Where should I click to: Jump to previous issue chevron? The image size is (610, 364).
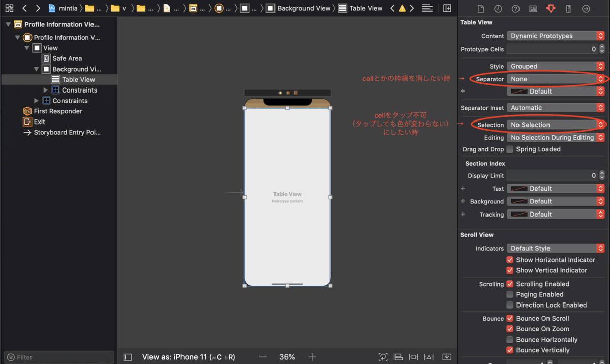pyautogui.click(x=392, y=8)
